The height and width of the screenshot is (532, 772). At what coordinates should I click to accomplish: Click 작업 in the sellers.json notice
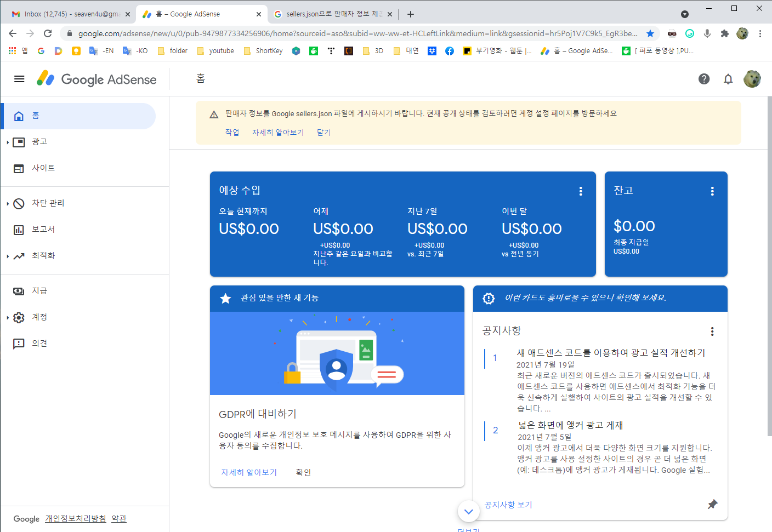tap(232, 132)
